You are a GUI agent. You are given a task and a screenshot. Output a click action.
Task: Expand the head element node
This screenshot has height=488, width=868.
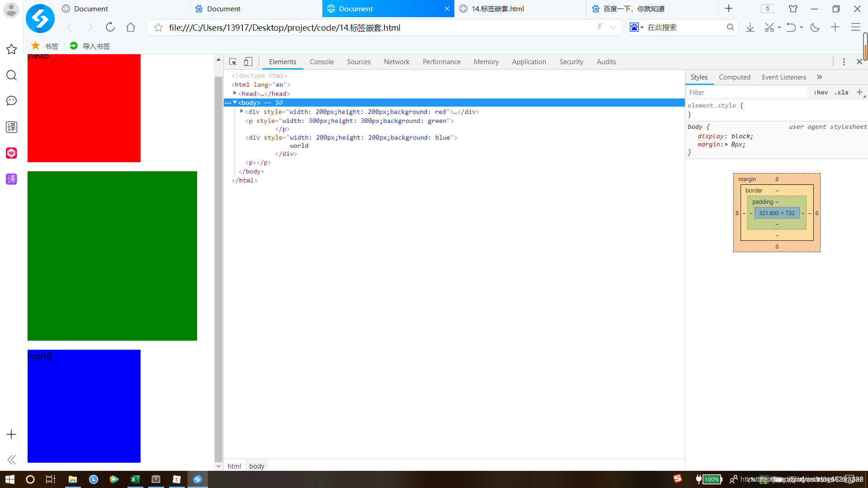click(x=235, y=93)
